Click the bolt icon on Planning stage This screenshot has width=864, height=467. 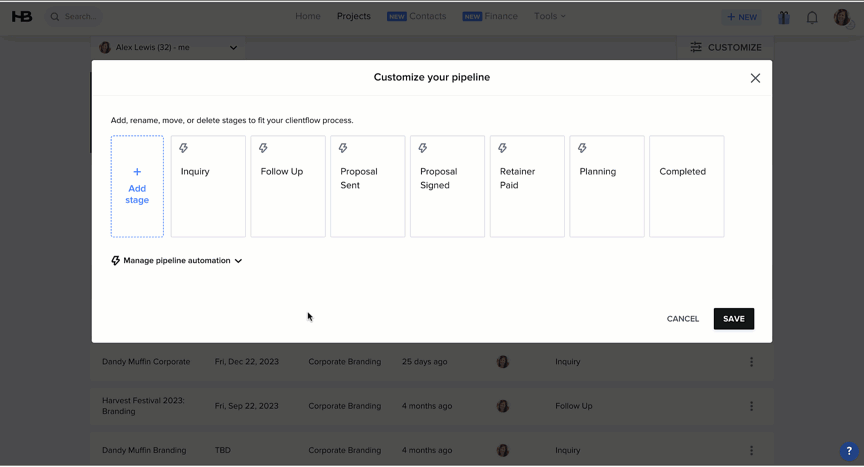[x=582, y=148]
